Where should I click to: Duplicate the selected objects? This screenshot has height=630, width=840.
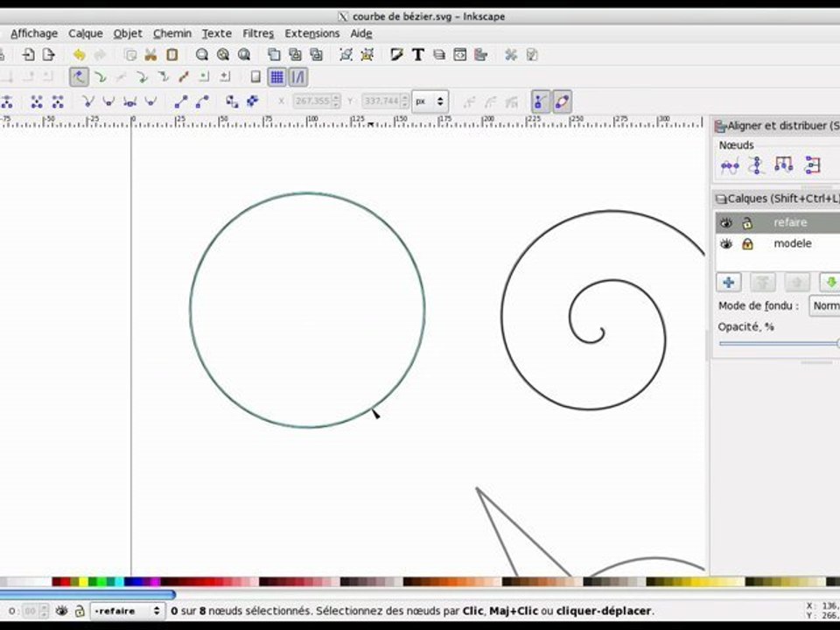coord(274,54)
